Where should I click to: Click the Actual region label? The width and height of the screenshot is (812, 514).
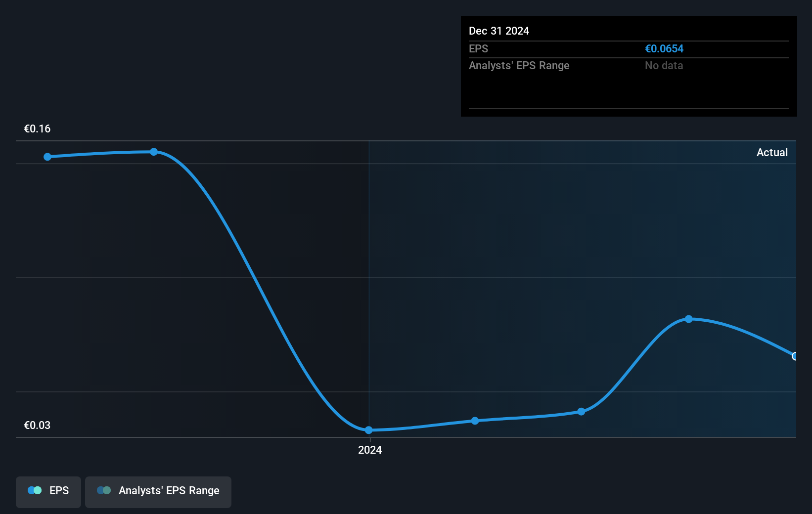tap(772, 152)
